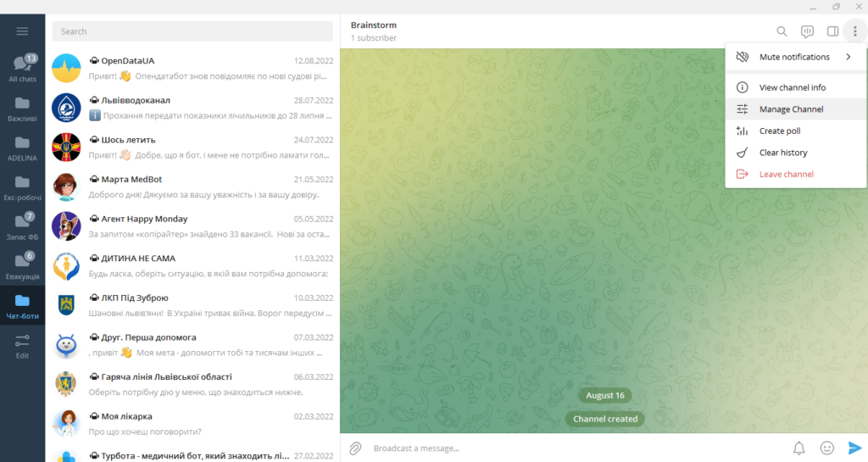
Task: Click the search icon in channel header
Action: (x=782, y=31)
